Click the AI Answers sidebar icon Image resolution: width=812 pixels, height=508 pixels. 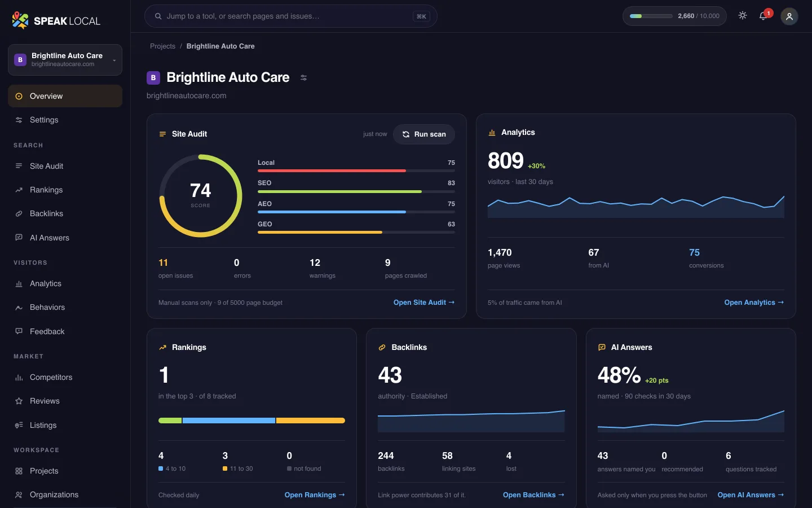[x=19, y=238]
